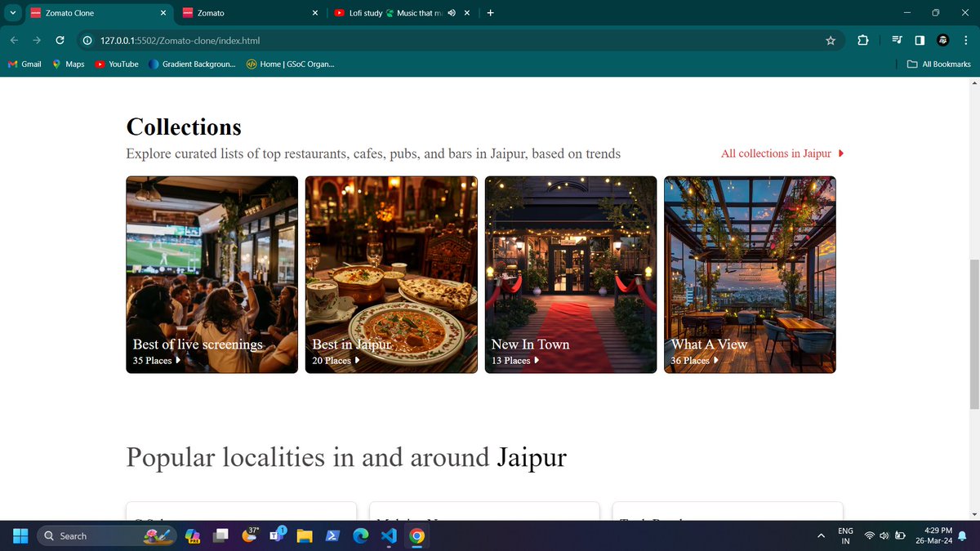Open a new browser tab
Image resolution: width=980 pixels, height=551 pixels.
[x=490, y=13]
